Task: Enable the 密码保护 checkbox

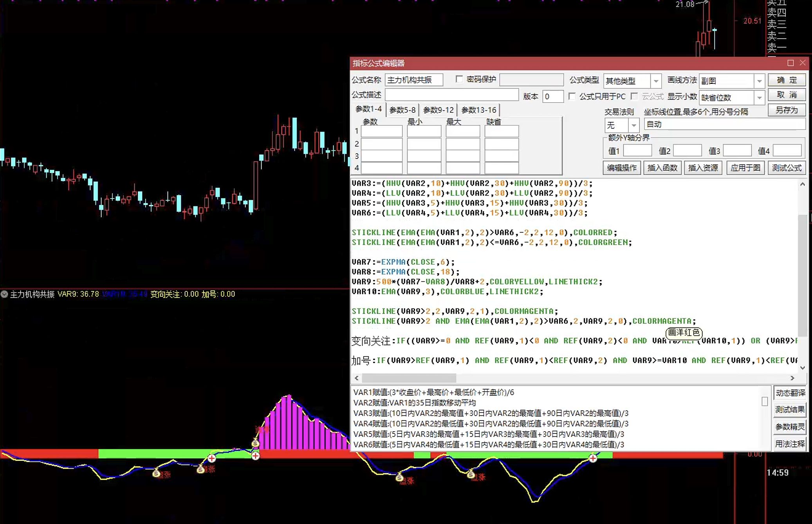Action: pyautogui.click(x=459, y=79)
